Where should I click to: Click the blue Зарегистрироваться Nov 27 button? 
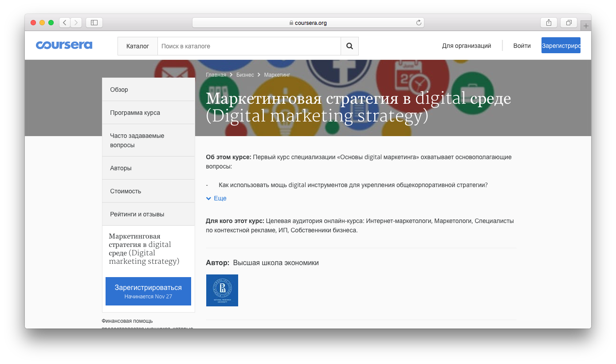pyautogui.click(x=148, y=291)
